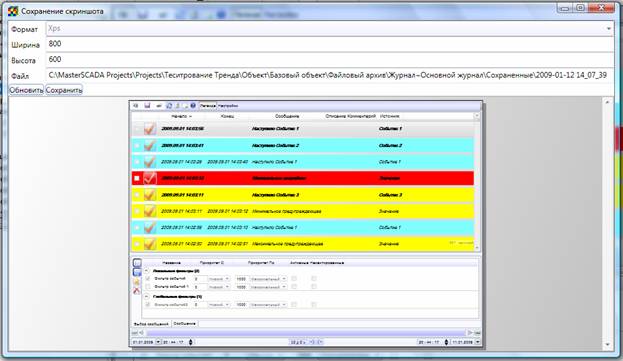Viewport: 623px width, 361px height.
Task: Switch to the Легенда tab
Action: (x=207, y=106)
